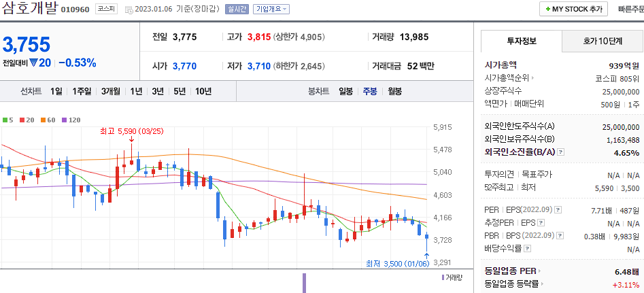Click the 거래량 value 13,985
The width and height of the screenshot is (644, 293).
(x=414, y=37)
